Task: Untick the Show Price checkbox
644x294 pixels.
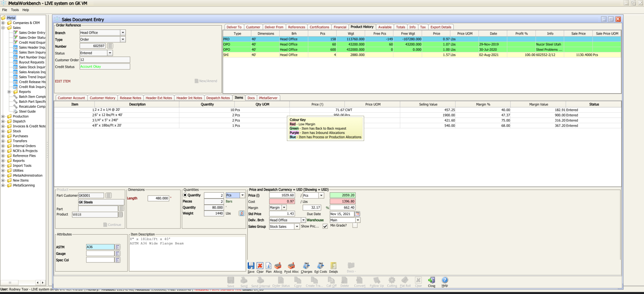Action: click(x=325, y=227)
